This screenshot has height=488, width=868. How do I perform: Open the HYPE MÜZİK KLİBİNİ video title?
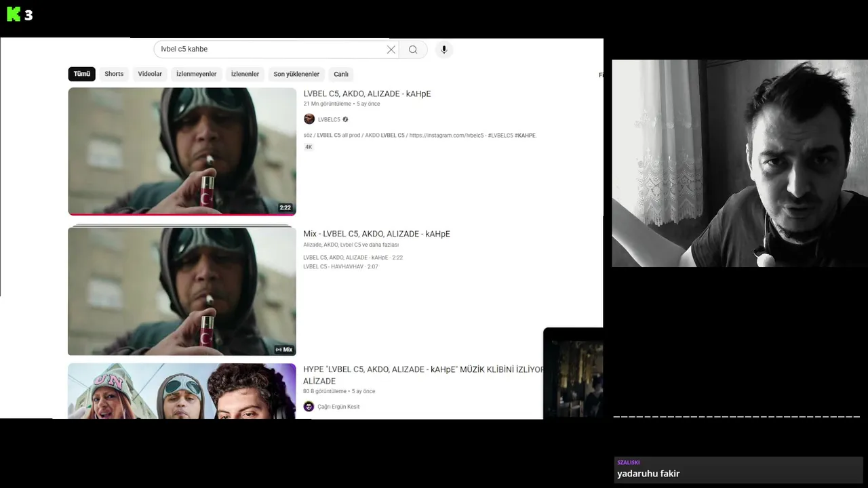pos(424,375)
